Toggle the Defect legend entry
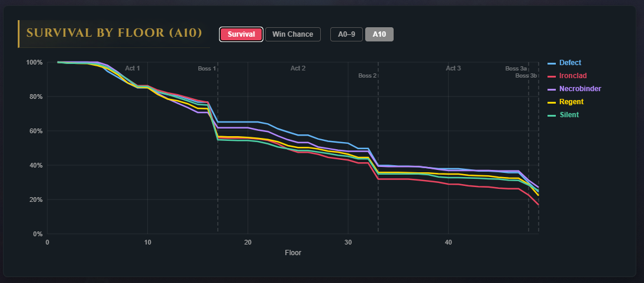The width and height of the screenshot is (644, 283). [565, 63]
